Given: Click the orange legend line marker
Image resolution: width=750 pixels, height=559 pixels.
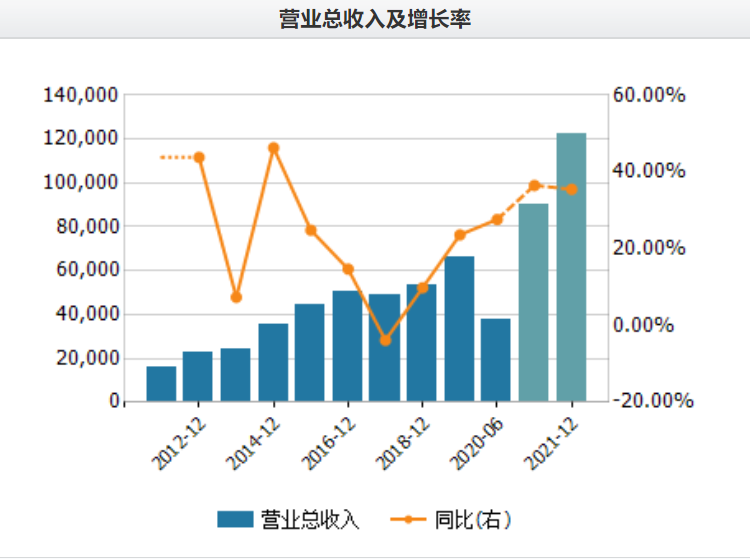Looking at the screenshot, I should tap(408, 519).
